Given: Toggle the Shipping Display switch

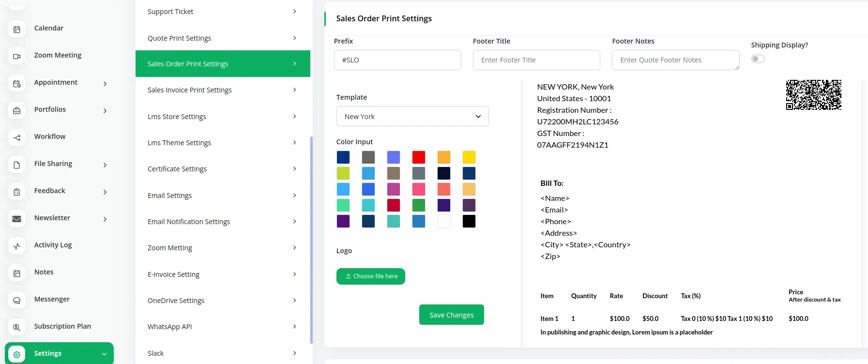Looking at the screenshot, I should point(758,59).
